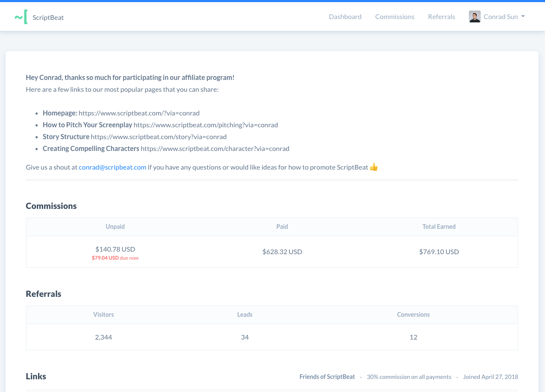Screen dimensions: 545x392
Task: Click the Referrals section heading
Action: pyautogui.click(x=44, y=294)
